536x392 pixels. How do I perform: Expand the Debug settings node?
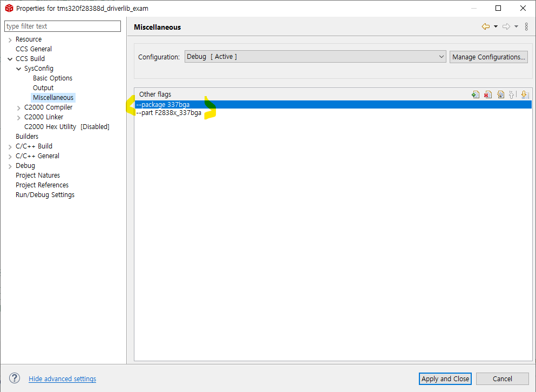point(10,165)
